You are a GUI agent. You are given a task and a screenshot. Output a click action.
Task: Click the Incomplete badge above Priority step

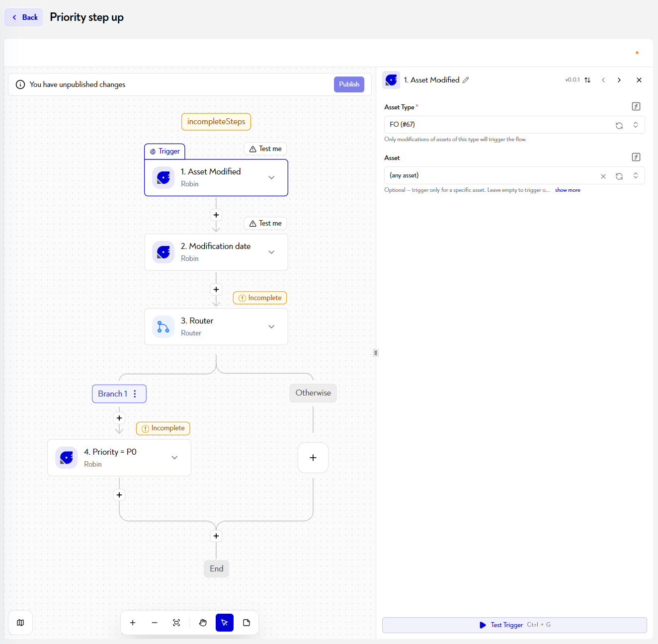tap(163, 428)
